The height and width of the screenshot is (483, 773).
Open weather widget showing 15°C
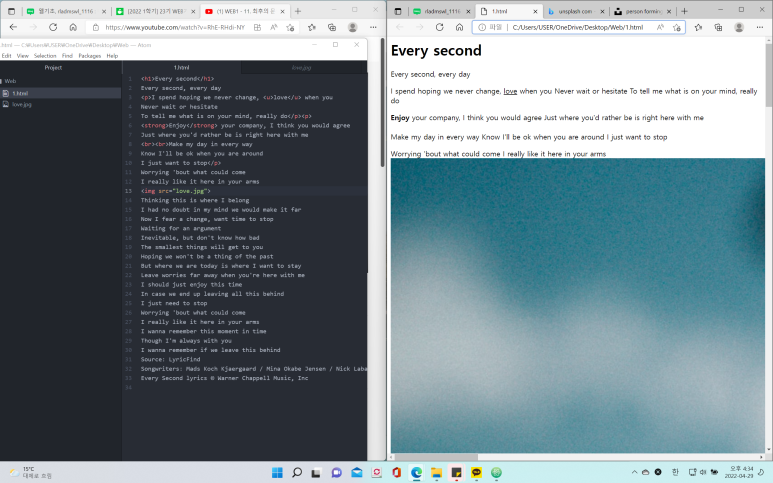(x=31, y=473)
